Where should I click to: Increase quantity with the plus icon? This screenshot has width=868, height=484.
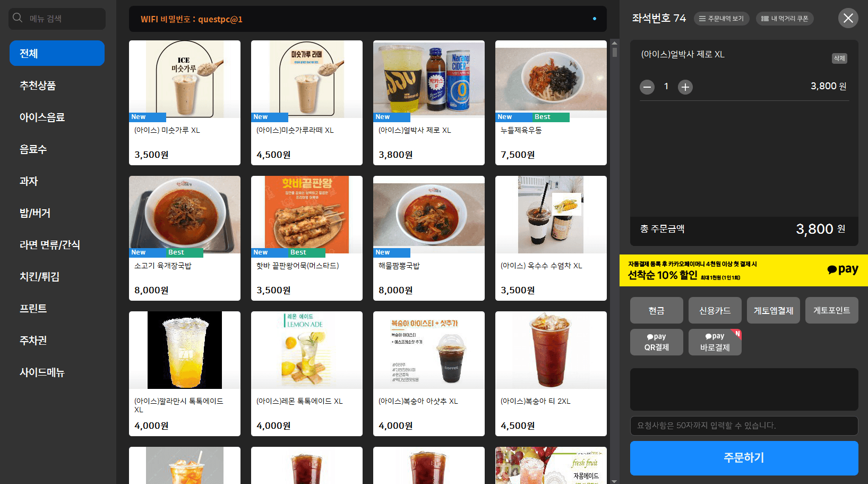(685, 87)
